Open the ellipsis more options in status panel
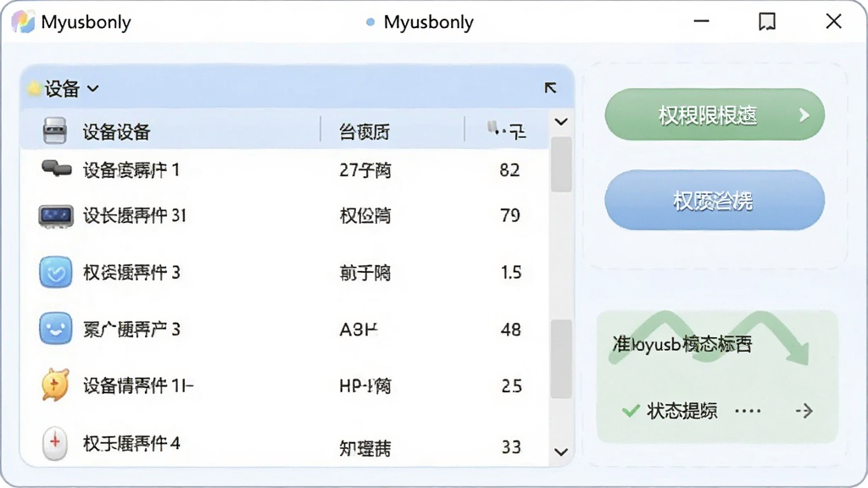The width and height of the screenshot is (868, 488). 748,411
